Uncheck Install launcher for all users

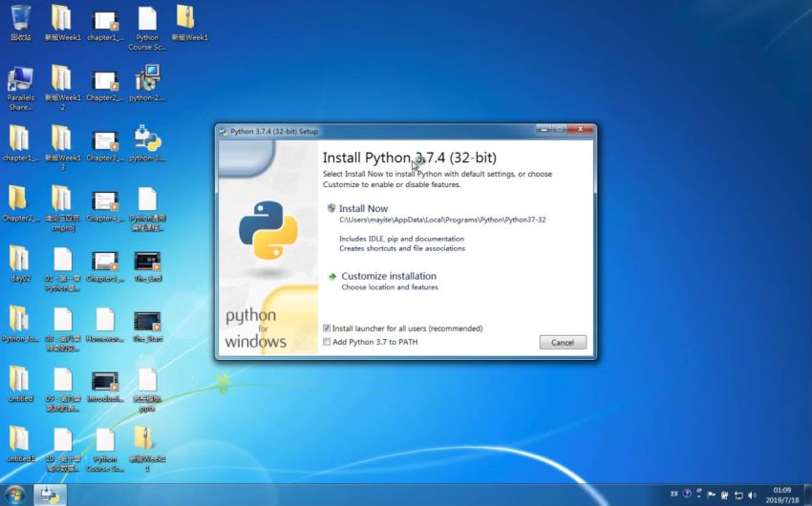pyautogui.click(x=327, y=328)
